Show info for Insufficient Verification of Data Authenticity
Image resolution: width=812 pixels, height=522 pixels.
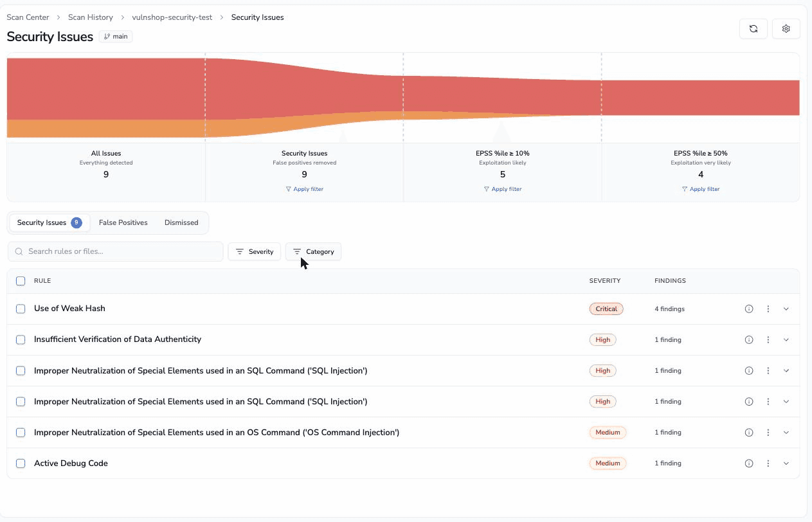click(x=749, y=340)
